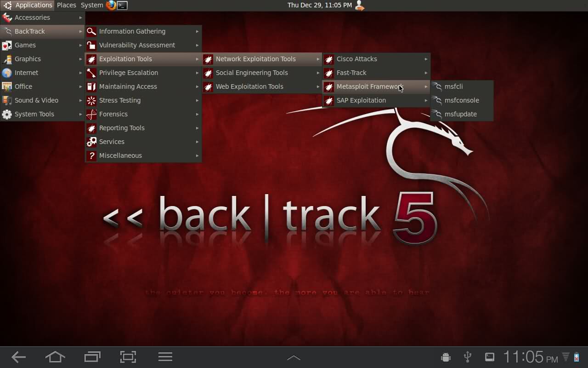Open Web Exploitation Tools submenu
This screenshot has height=368, width=588.
(x=262, y=86)
